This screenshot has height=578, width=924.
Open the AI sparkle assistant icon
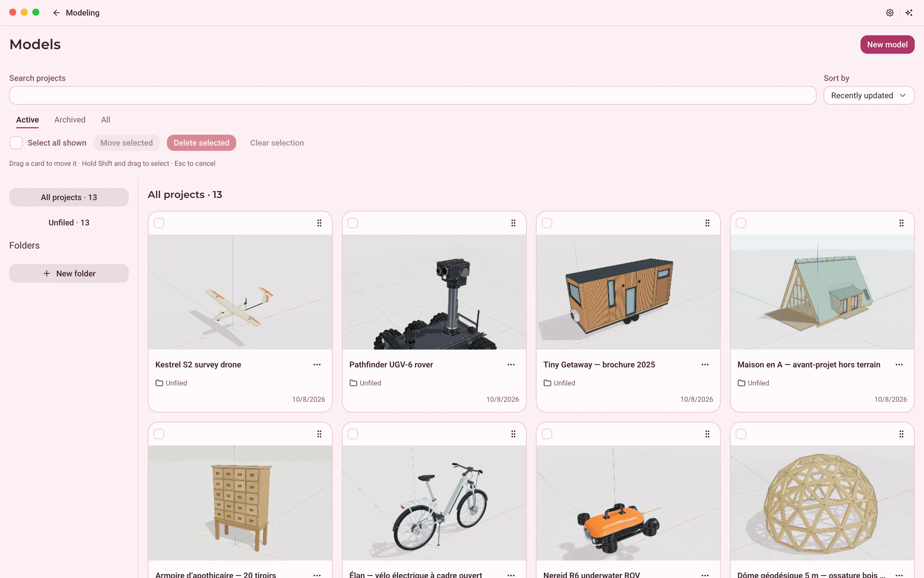click(x=909, y=13)
